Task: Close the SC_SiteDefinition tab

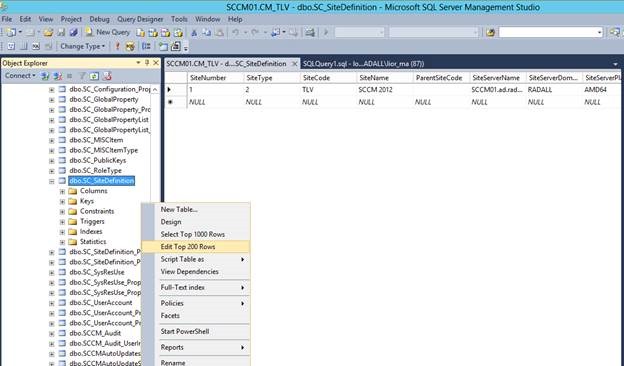Action: (294, 64)
